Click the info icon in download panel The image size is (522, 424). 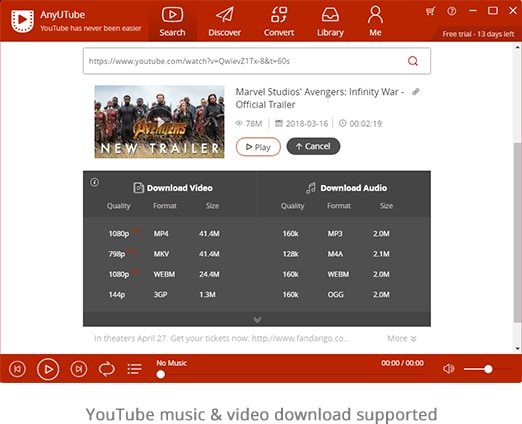click(x=95, y=182)
